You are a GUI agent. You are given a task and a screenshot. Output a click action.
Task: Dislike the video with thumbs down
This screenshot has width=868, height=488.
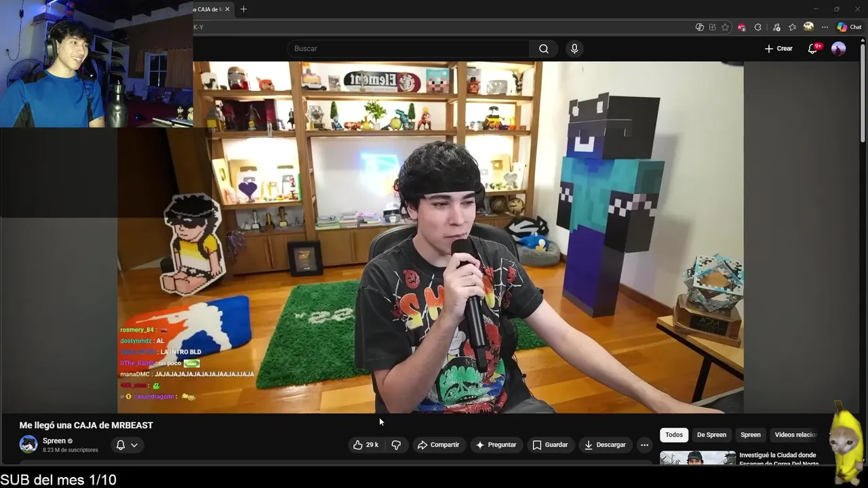(397, 445)
